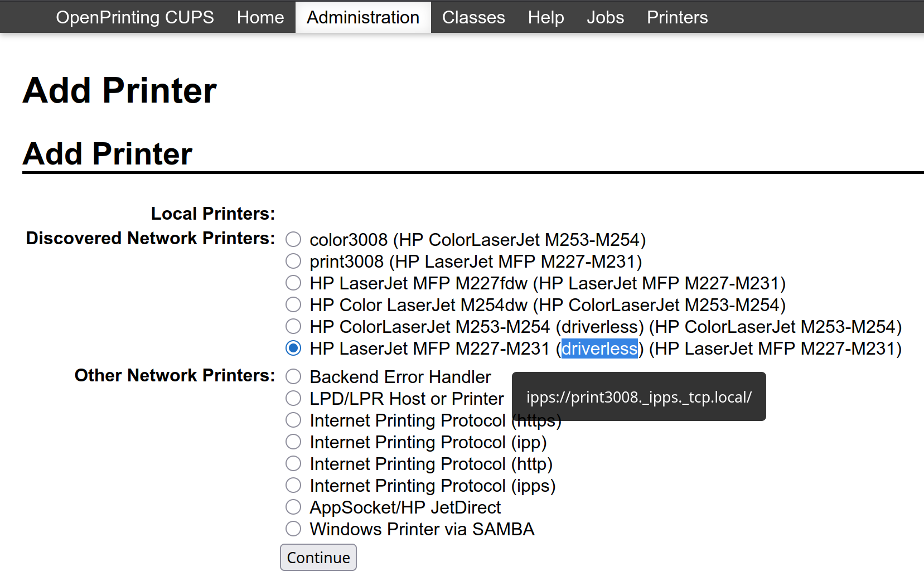Select HP LaserJet MFP M227-M231 driverless option

pos(293,348)
